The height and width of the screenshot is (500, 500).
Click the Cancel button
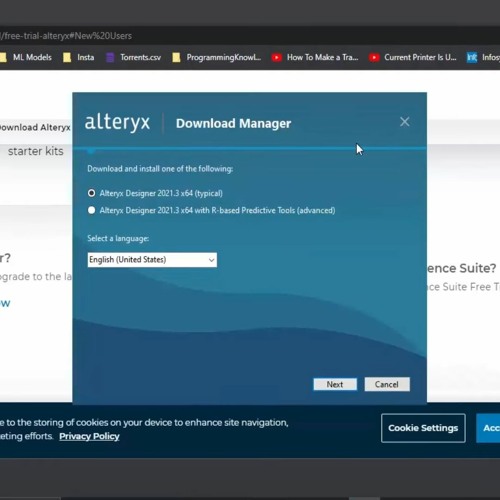click(387, 384)
